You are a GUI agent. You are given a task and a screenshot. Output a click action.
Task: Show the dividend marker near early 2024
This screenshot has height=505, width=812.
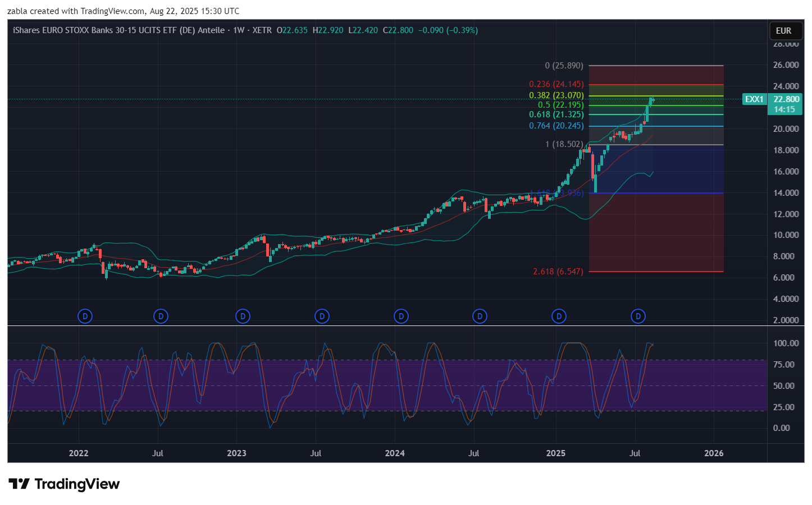pos(401,316)
